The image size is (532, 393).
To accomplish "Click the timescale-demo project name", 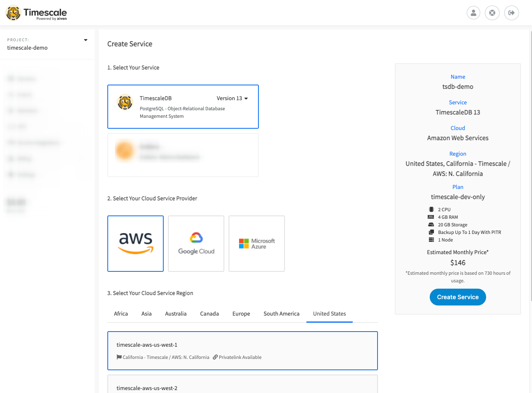I will click(27, 48).
